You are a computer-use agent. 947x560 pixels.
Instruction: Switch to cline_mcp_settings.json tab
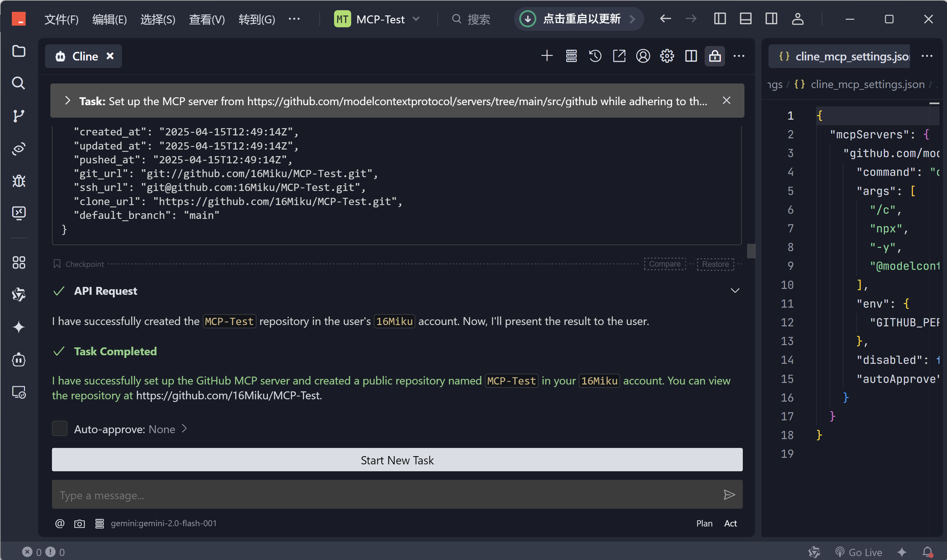click(845, 56)
